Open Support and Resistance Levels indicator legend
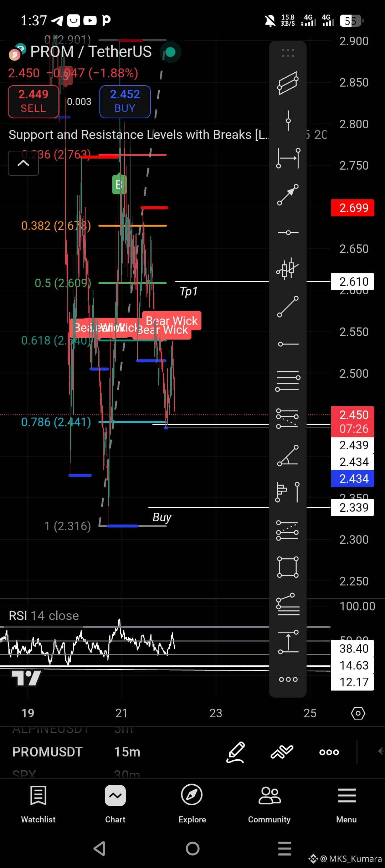The image size is (385, 868). click(139, 135)
